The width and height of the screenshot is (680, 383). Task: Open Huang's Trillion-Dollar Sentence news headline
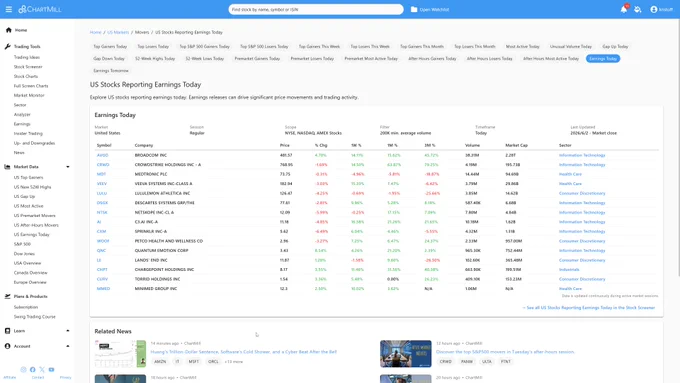244,352
